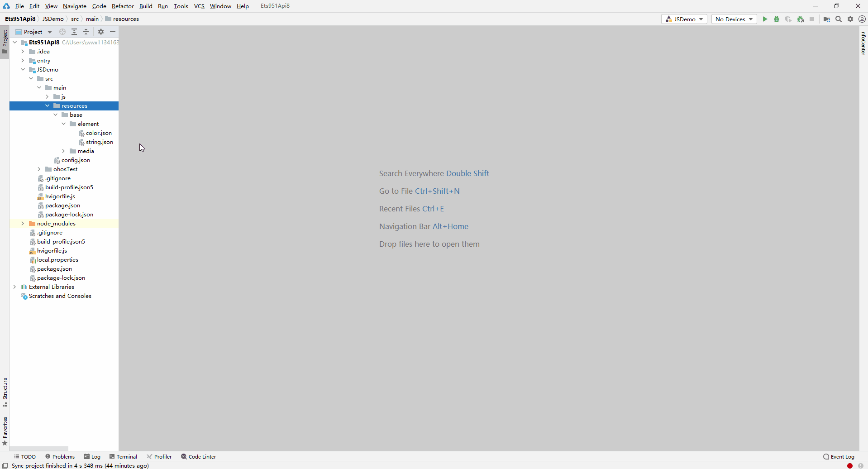Open the Code Linter tab
The height and width of the screenshot is (469, 868).
pos(199,456)
